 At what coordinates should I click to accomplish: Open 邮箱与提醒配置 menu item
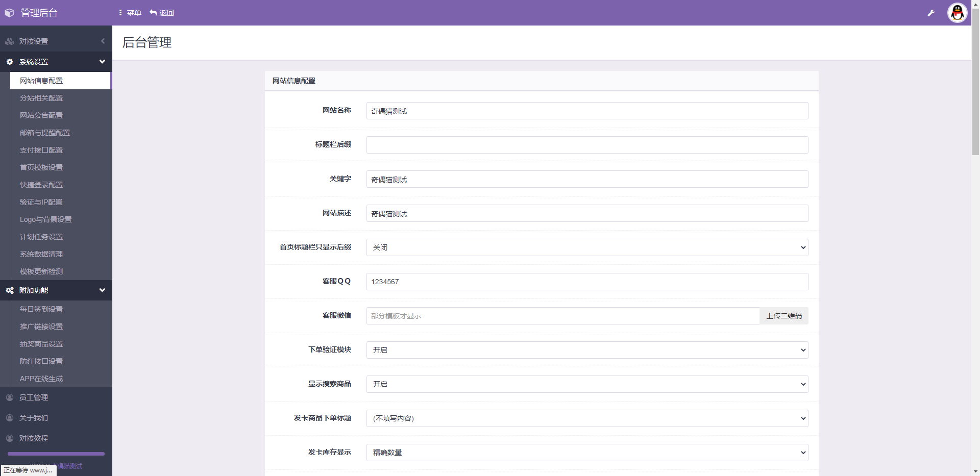[x=60, y=133]
